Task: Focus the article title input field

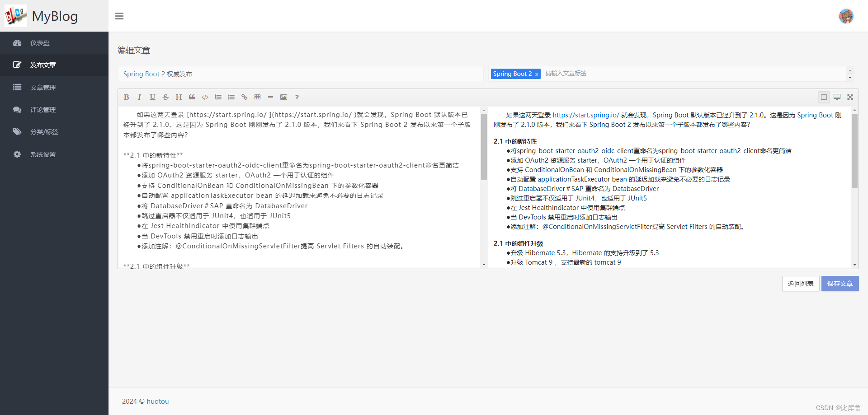Action: [x=301, y=74]
